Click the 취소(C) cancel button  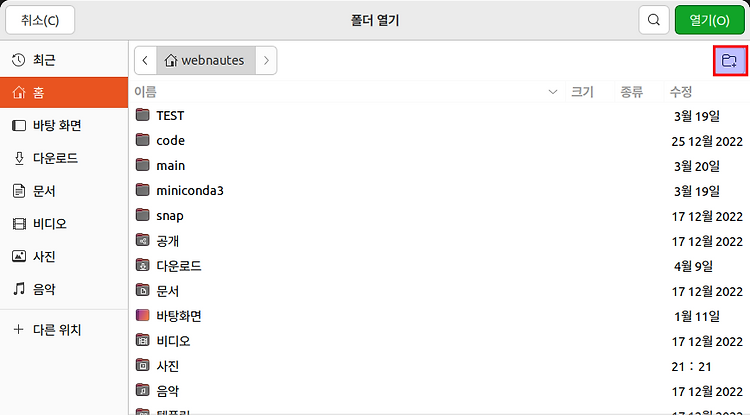click(40, 20)
